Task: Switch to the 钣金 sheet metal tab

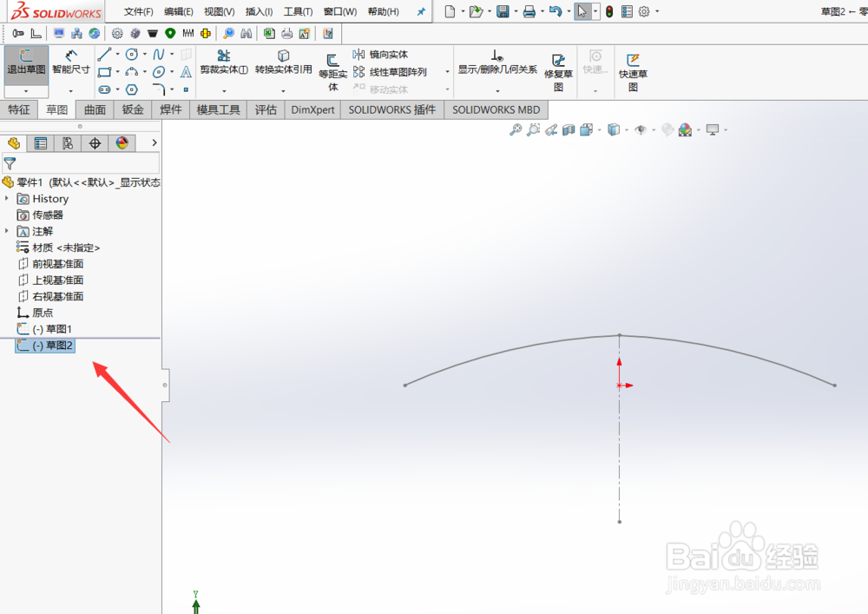Action: (133, 109)
